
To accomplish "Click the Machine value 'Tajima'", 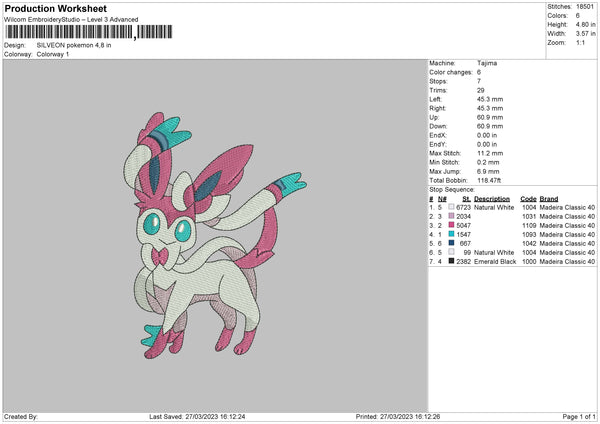I will [487, 63].
